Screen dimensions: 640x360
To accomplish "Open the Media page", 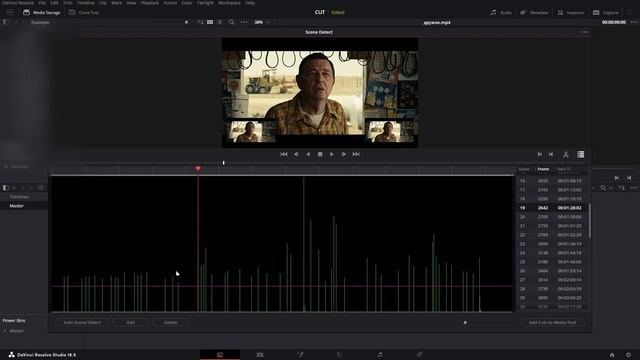I will point(220,355).
